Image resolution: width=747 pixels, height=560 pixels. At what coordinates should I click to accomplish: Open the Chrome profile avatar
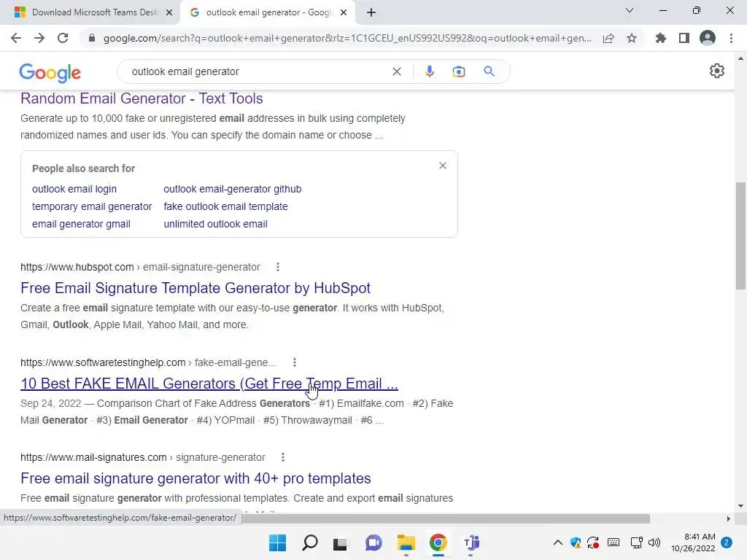(708, 38)
